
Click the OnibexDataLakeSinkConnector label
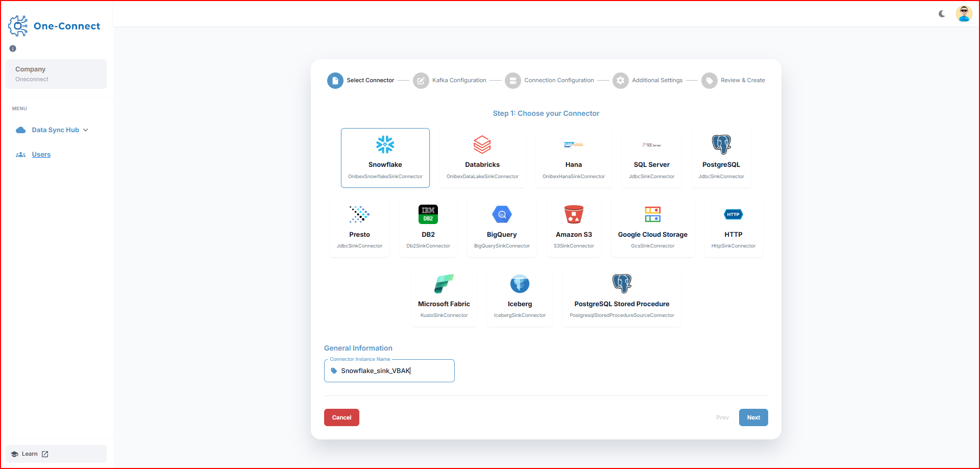pos(482,177)
